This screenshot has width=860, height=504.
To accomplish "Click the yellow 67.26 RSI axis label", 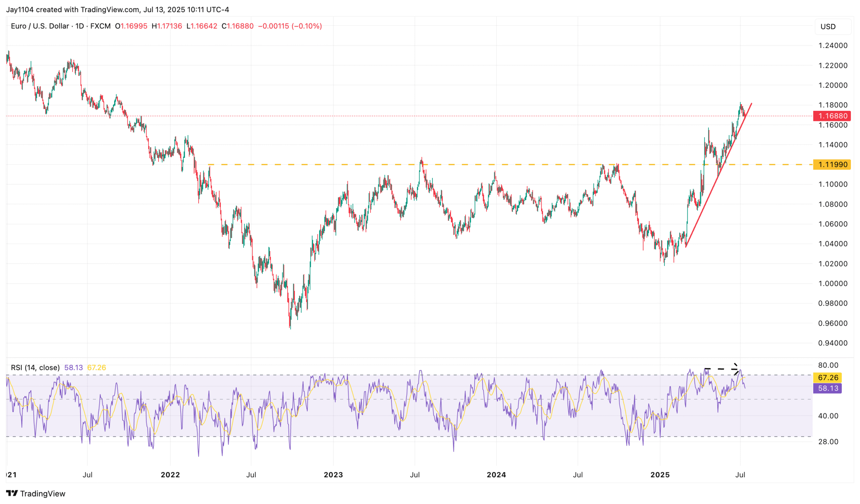I will point(827,378).
